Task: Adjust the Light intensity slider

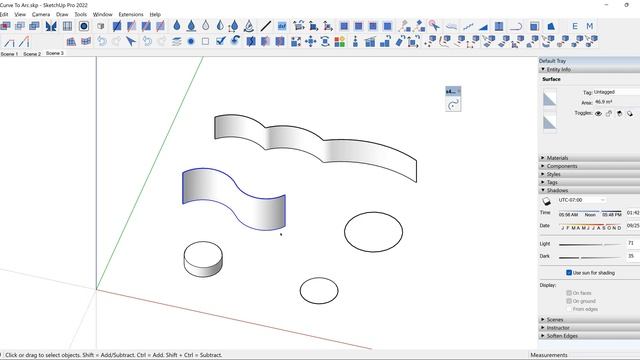Action: (590, 244)
